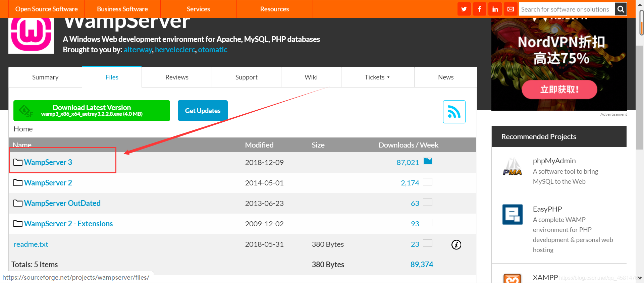This screenshot has height=284, width=644.
Task: Click the 380 Bytes readme size cell
Action: [x=328, y=244]
